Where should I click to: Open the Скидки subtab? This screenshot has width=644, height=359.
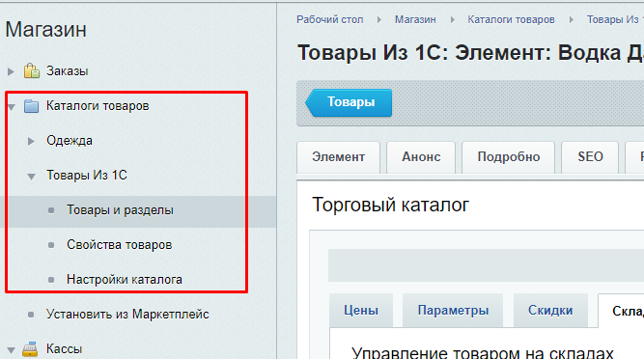click(x=550, y=311)
